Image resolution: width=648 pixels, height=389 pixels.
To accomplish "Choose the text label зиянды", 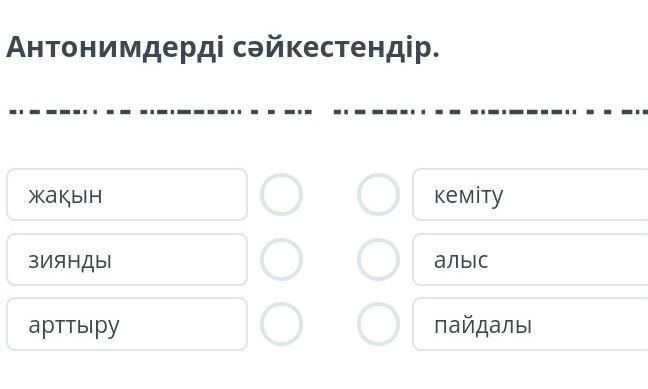I will [70, 261].
